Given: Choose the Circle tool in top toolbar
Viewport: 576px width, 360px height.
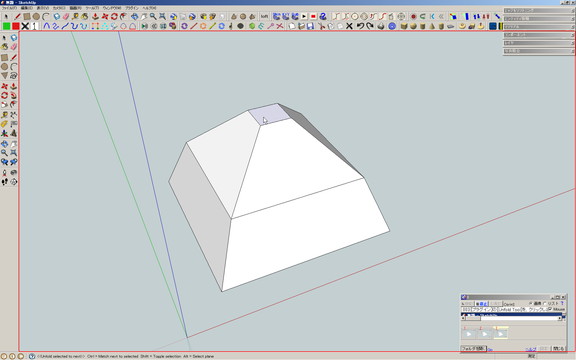Looking at the screenshot, I should [36, 17].
